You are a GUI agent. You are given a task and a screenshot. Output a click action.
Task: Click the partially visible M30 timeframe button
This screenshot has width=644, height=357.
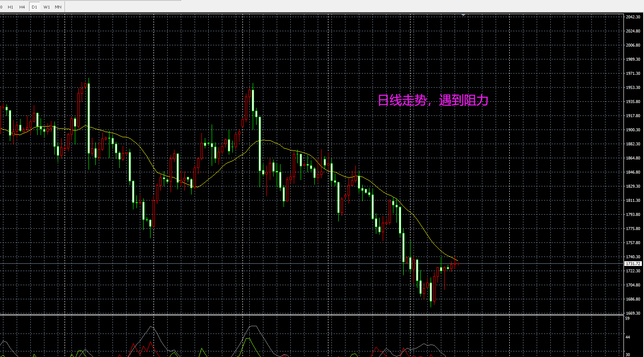1,7
